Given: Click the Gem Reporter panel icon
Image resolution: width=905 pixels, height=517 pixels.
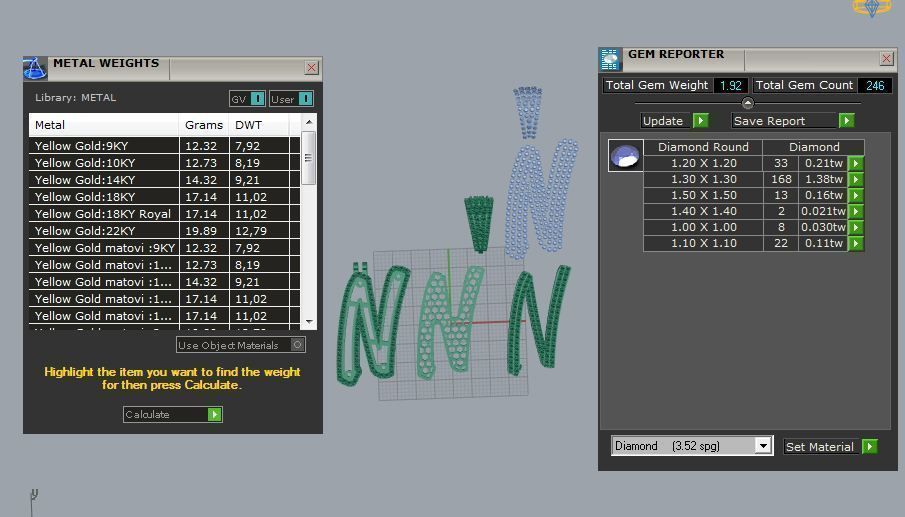Looking at the screenshot, I should click(x=610, y=59).
